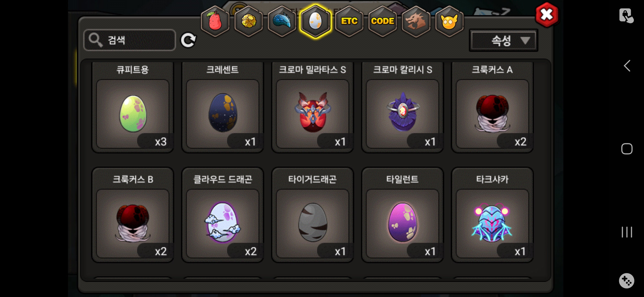Screen dimensions: 644x297
Task: Open the red fruit food tab
Action: click(215, 21)
